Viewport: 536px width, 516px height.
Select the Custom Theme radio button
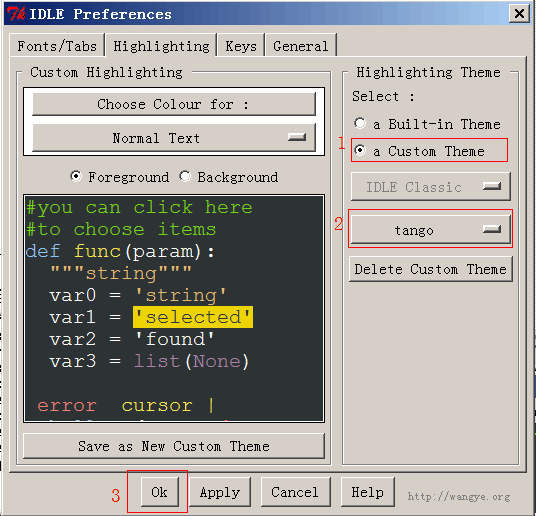tap(360, 150)
